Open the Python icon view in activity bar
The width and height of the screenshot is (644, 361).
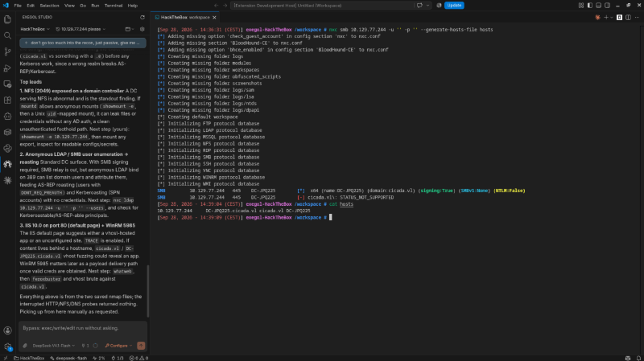(x=7, y=149)
